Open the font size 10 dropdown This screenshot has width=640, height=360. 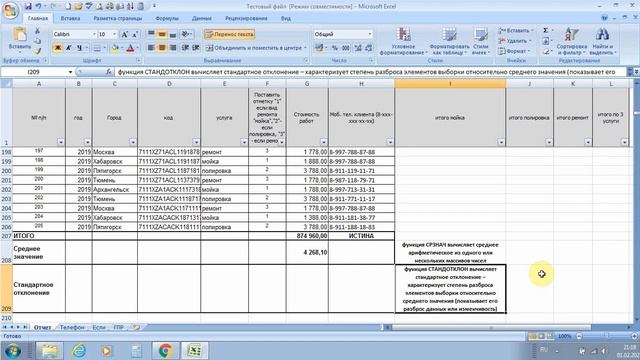point(115,34)
